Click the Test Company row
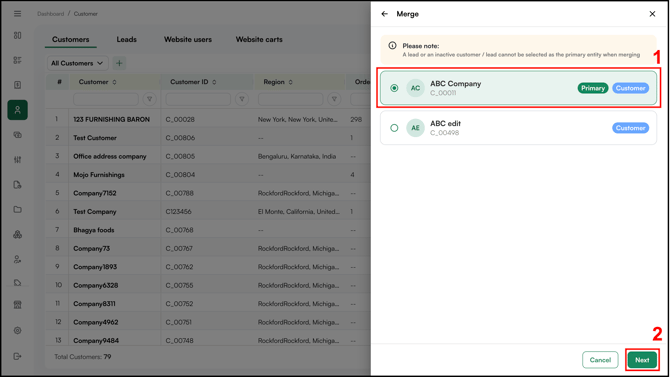This screenshot has width=670, height=377. [x=208, y=211]
